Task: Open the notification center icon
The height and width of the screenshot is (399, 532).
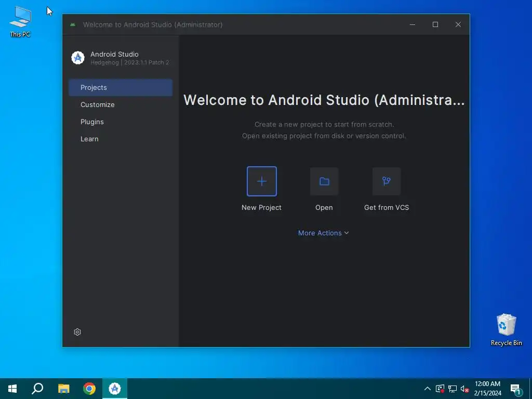Action: pos(516,389)
